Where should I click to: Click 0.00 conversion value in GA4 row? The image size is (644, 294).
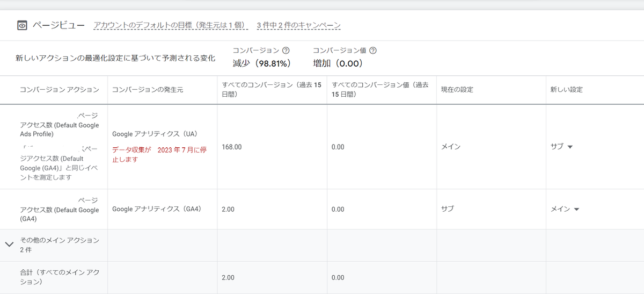pos(338,209)
